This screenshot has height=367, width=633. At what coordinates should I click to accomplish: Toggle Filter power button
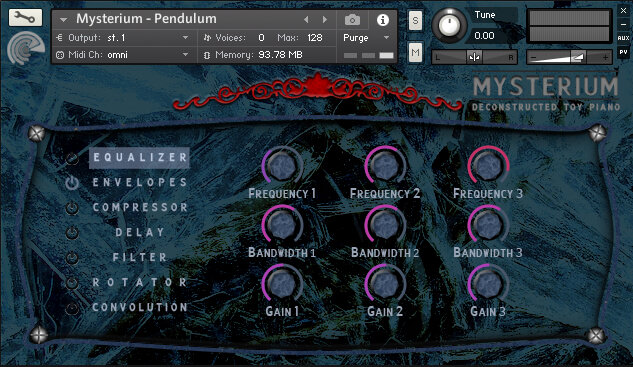(72, 258)
